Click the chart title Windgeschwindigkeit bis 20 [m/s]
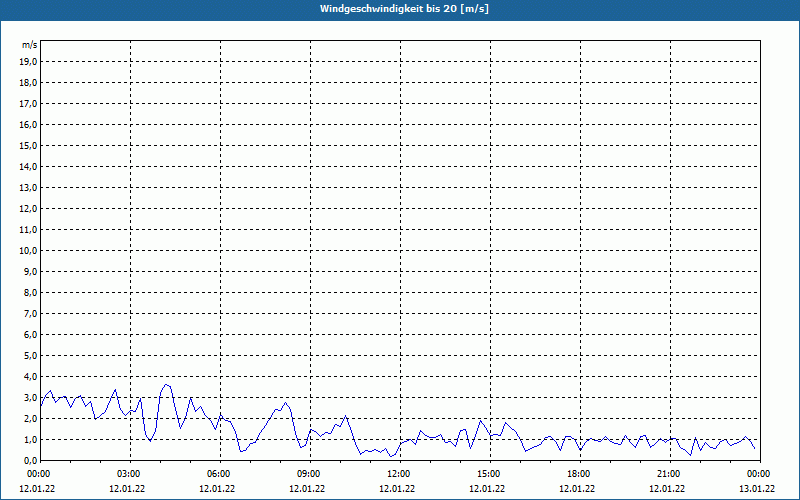Viewport: 800px width, 500px height. (x=404, y=9)
